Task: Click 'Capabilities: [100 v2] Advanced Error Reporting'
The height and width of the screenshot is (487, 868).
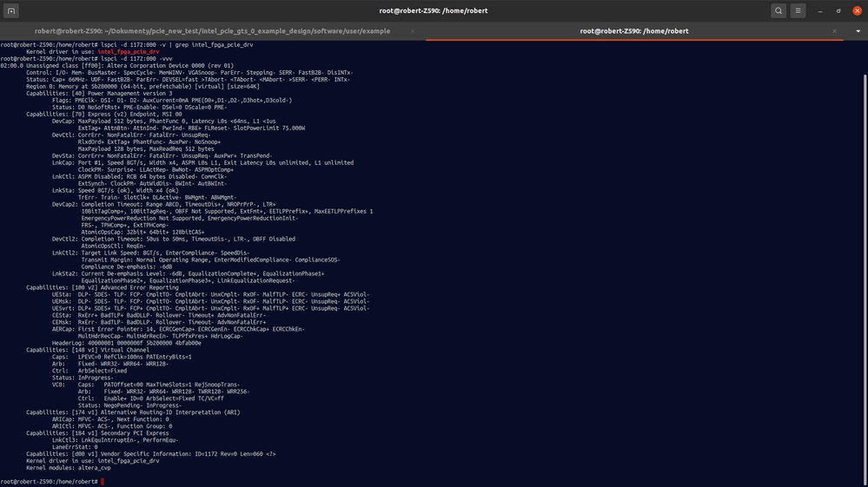Action: (x=103, y=287)
